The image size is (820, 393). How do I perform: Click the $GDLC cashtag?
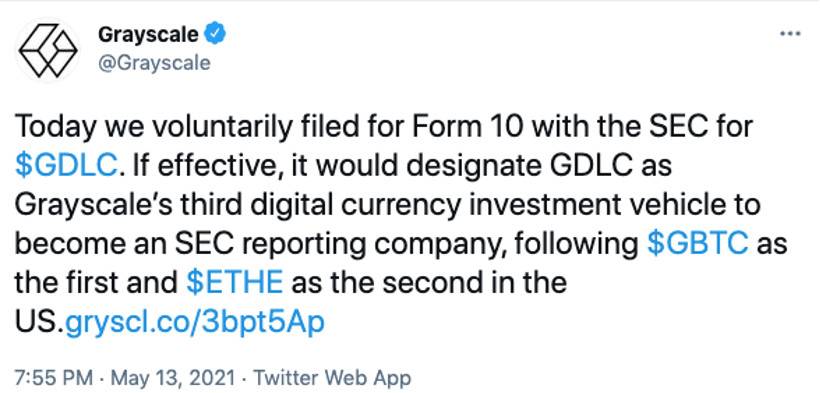(x=66, y=166)
